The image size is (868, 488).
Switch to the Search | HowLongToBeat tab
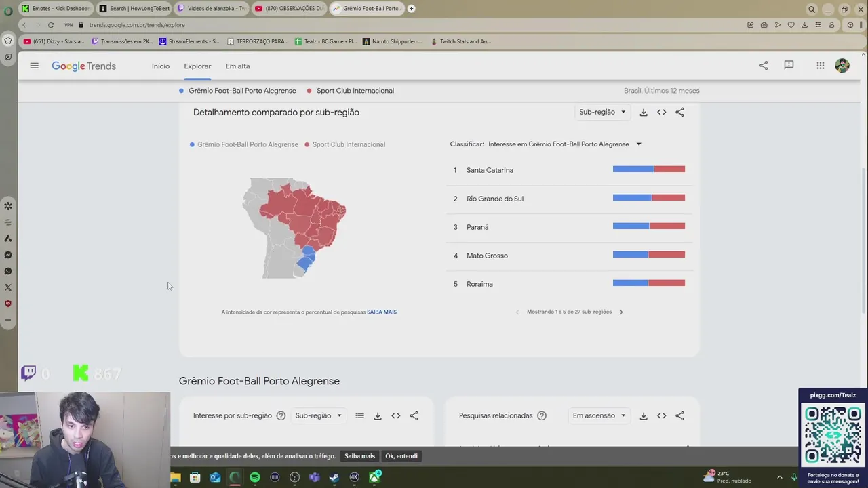(134, 9)
